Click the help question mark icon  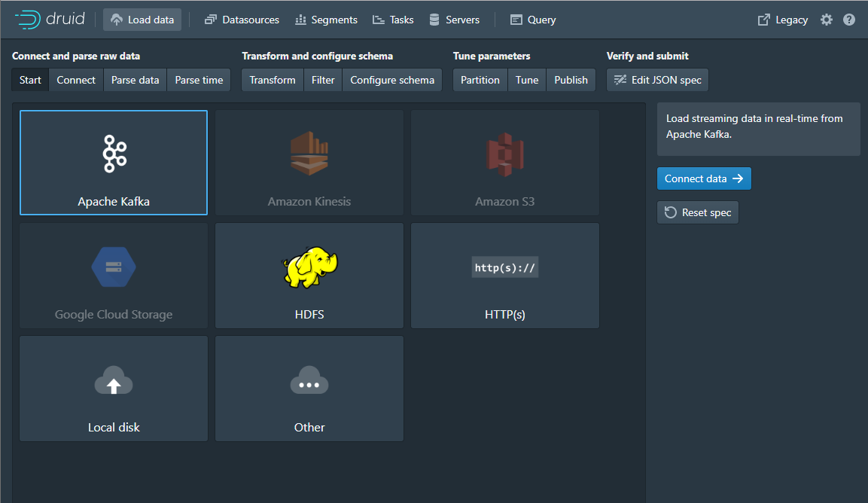[849, 20]
